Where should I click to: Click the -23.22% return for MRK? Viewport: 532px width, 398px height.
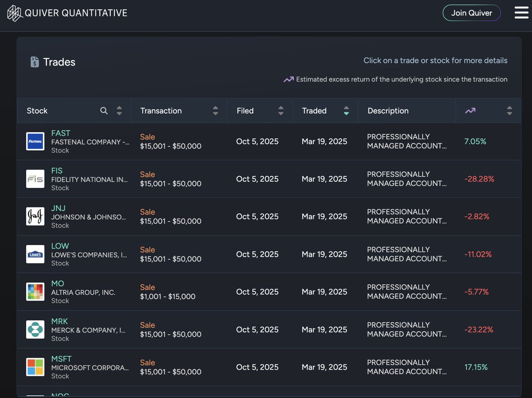tap(479, 329)
